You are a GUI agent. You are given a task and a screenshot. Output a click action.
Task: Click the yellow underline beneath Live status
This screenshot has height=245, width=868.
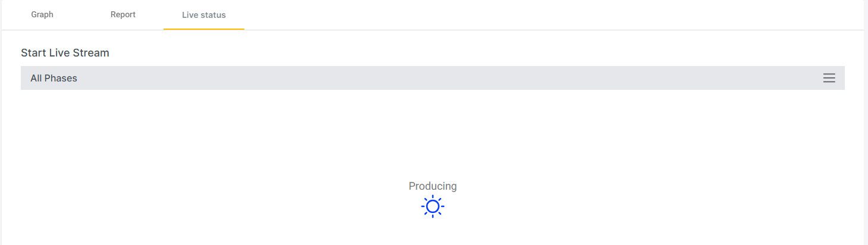tap(204, 29)
